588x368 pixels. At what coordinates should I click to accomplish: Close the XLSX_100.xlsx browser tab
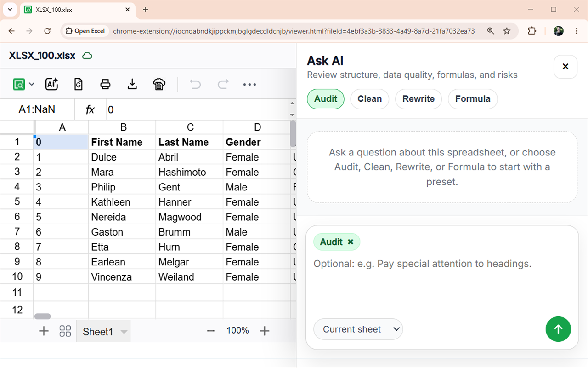pos(127,9)
